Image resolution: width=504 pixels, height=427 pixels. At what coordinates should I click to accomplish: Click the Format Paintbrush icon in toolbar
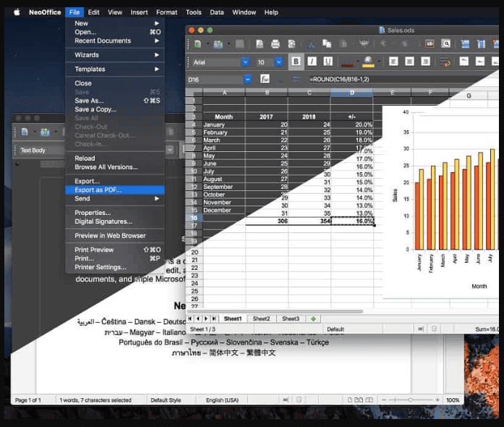[x=364, y=43]
